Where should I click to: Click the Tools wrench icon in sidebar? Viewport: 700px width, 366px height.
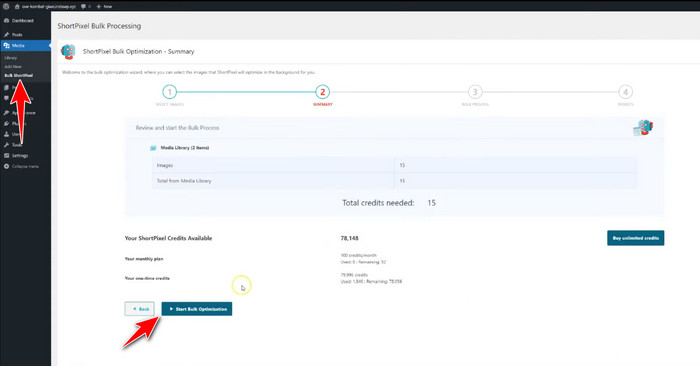pos(6,145)
